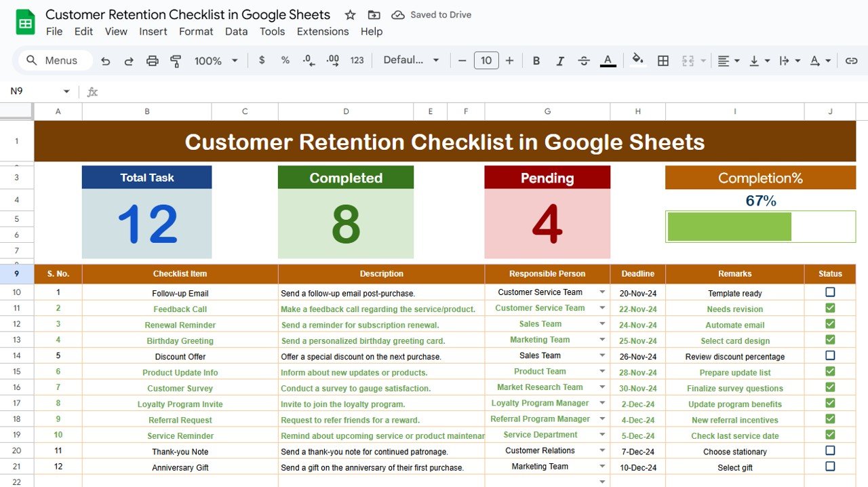Open the Edit menu
Image resolution: width=868 pixels, height=487 pixels.
(x=84, y=31)
